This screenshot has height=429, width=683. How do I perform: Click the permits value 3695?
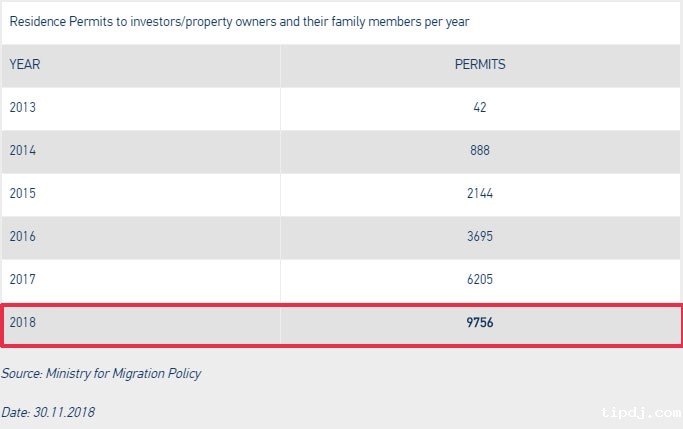[480, 238]
